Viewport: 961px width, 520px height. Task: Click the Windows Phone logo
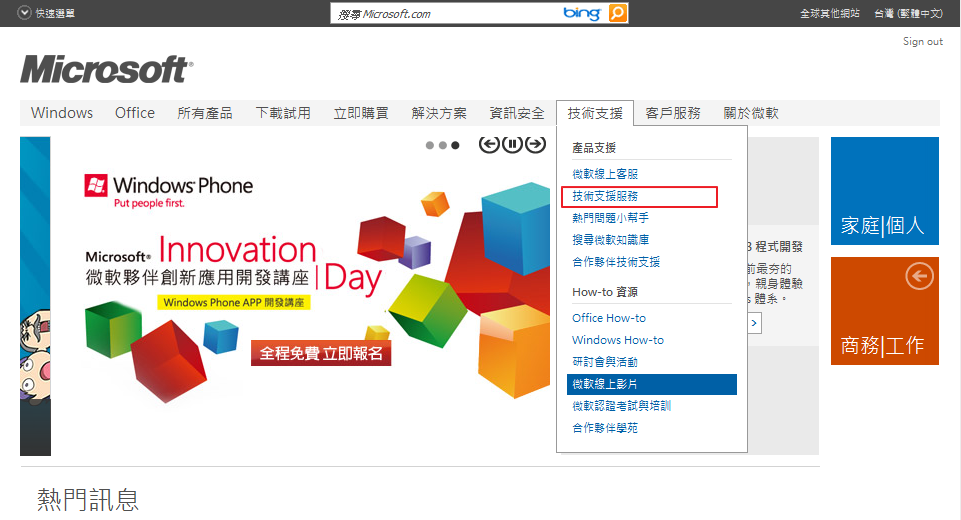pyautogui.click(x=169, y=191)
